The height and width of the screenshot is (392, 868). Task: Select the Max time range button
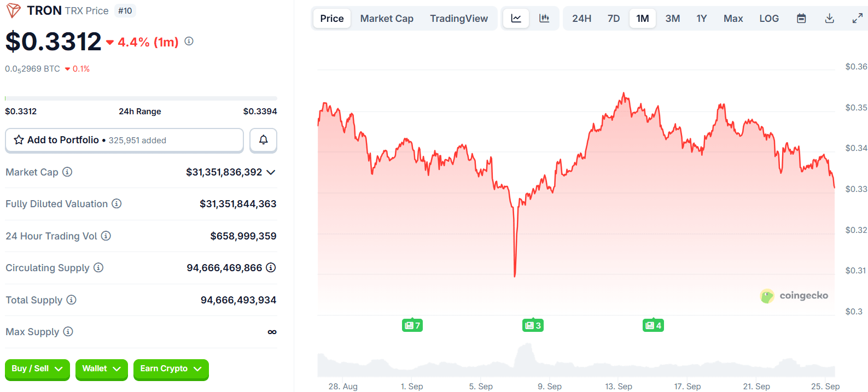tap(733, 19)
